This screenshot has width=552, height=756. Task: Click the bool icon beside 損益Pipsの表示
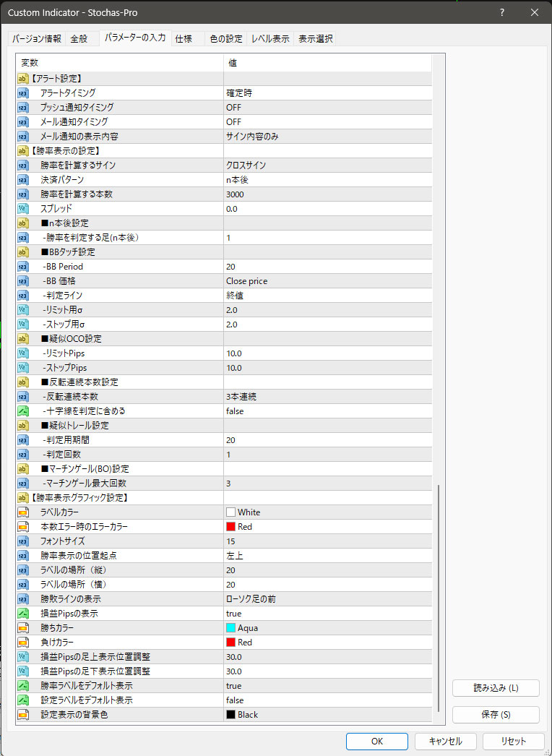(x=23, y=614)
